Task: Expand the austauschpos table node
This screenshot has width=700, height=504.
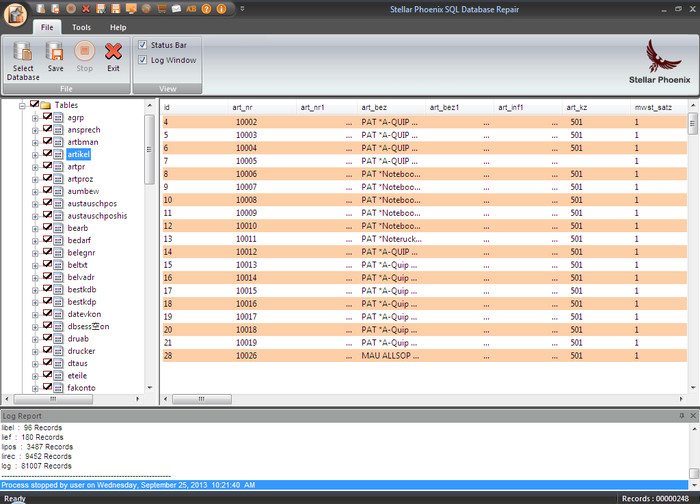Action: tap(35, 204)
